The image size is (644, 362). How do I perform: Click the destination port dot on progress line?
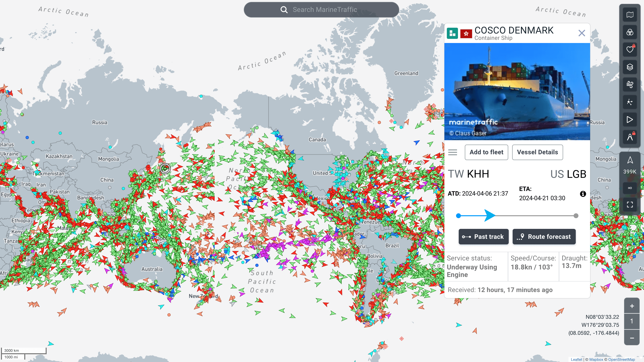tap(576, 216)
